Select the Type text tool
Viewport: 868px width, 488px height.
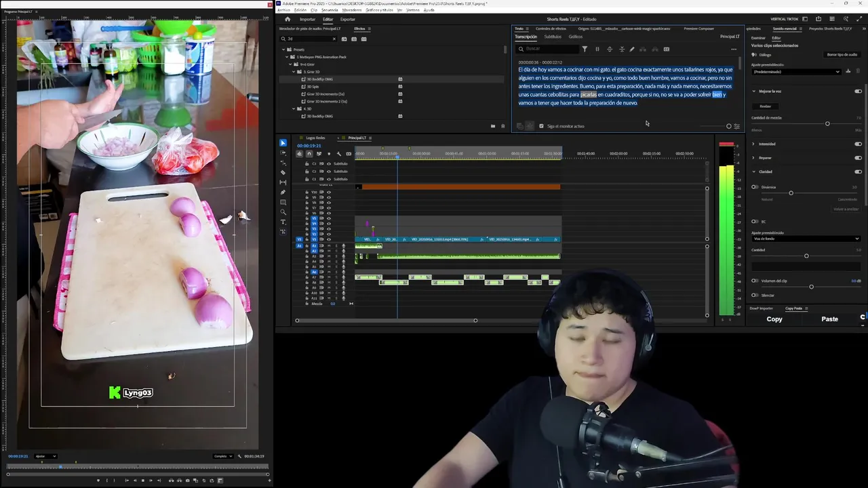[283, 222]
